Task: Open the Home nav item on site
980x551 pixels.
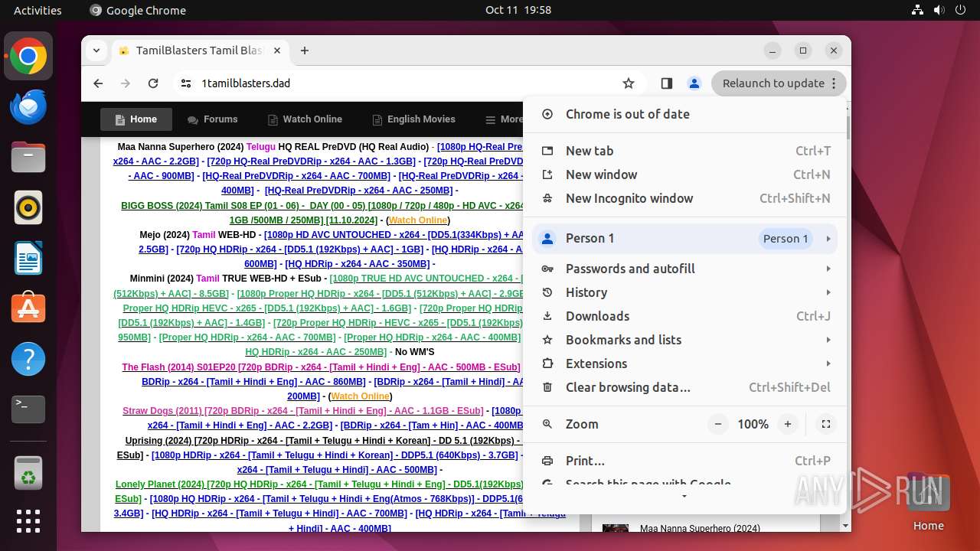Action: tap(136, 119)
